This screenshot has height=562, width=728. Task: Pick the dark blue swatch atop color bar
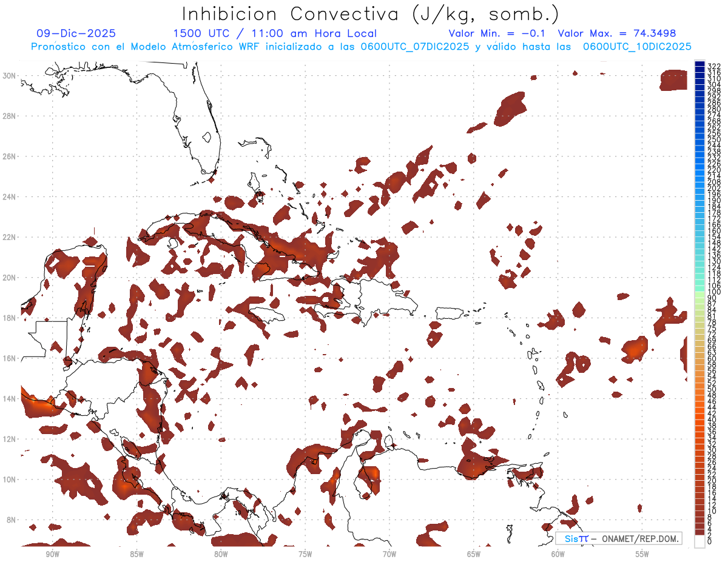click(699, 64)
